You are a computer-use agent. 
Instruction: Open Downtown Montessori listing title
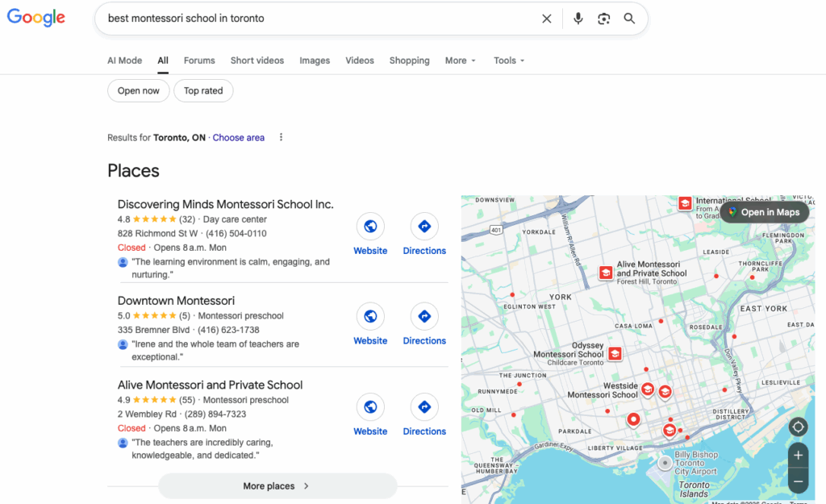[176, 301]
